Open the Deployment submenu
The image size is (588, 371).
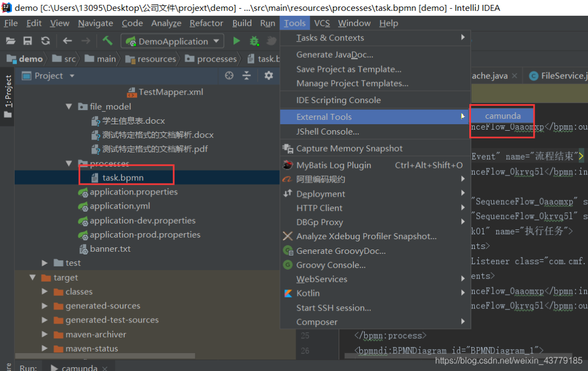click(x=375, y=194)
